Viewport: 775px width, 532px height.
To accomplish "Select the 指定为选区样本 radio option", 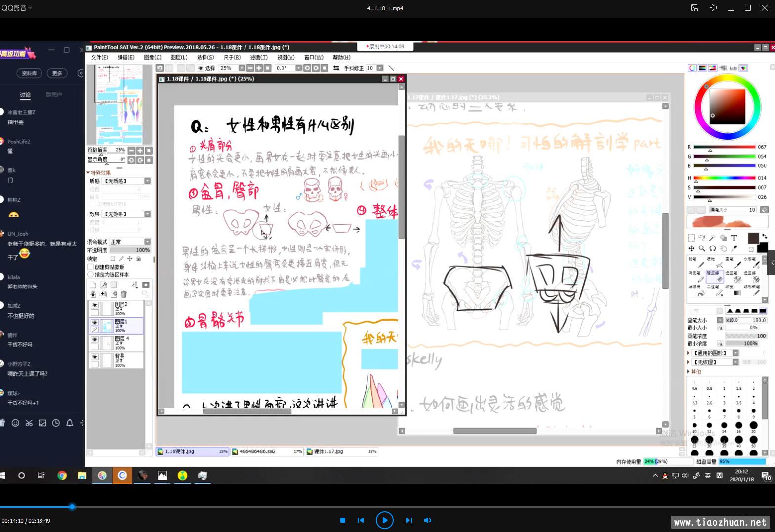I will coord(91,274).
